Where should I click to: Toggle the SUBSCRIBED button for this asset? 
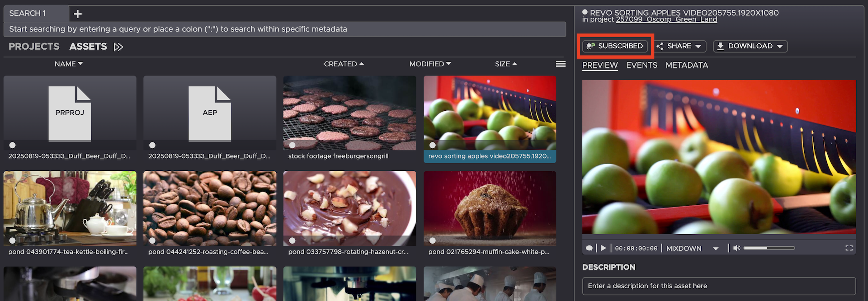pos(615,46)
